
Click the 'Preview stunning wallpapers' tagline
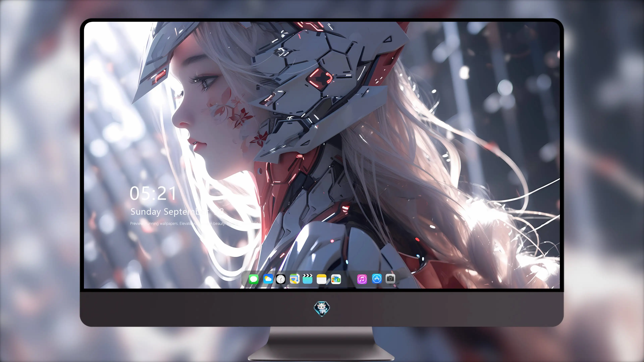click(x=195, y=223)
